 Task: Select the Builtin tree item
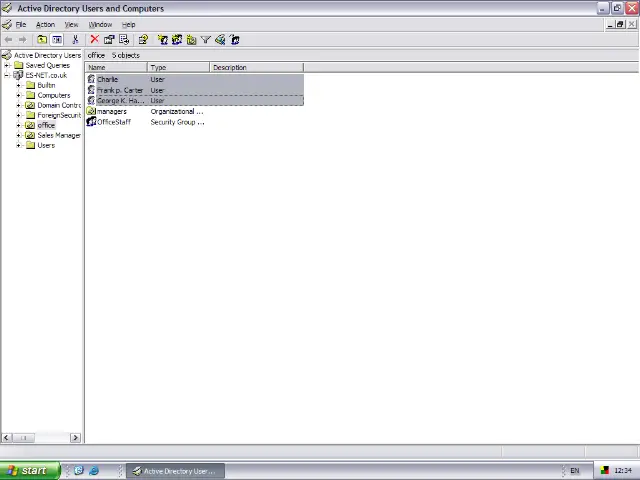point(46,85)
